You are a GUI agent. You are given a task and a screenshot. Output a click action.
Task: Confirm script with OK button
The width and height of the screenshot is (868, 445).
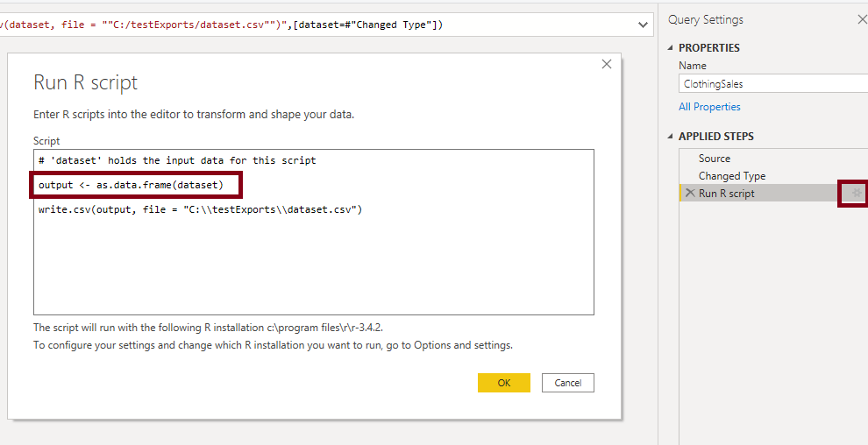click(x=504, y=383)
